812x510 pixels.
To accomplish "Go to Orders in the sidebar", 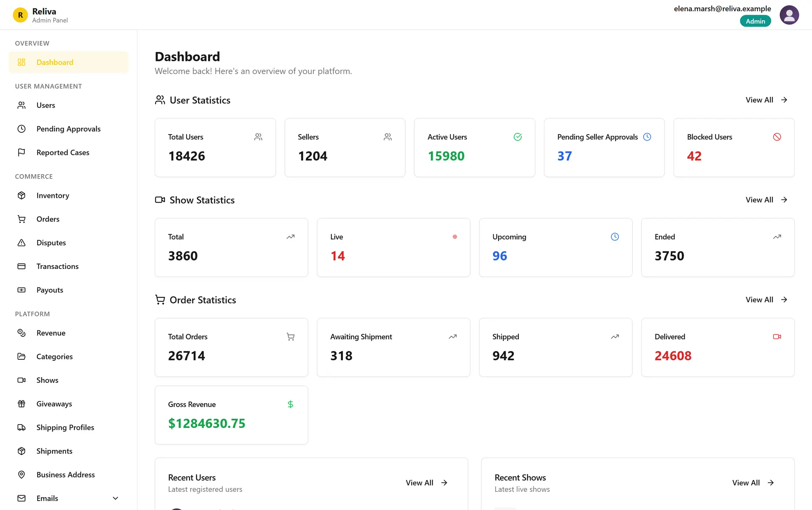I will click(69, 219).
